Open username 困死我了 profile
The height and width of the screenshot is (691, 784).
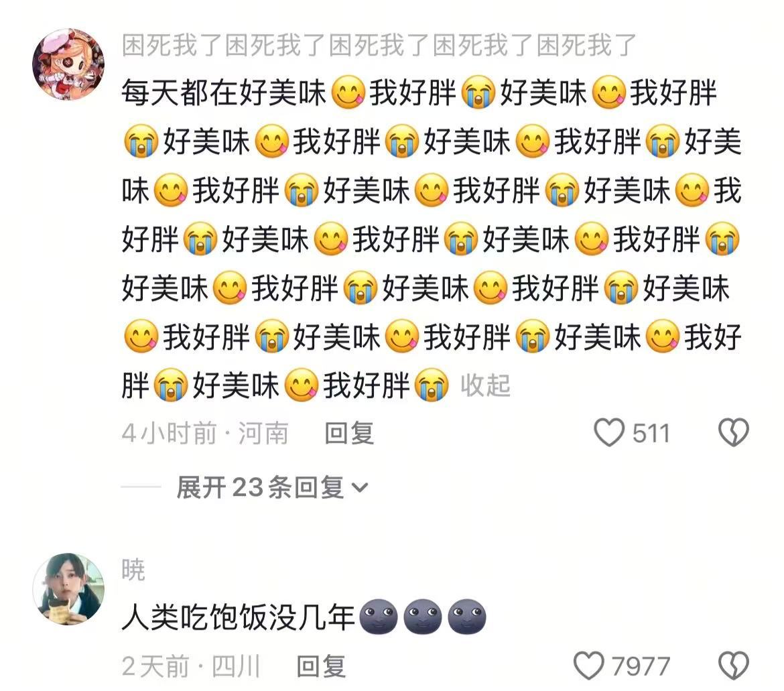click(x=379, y=46)
